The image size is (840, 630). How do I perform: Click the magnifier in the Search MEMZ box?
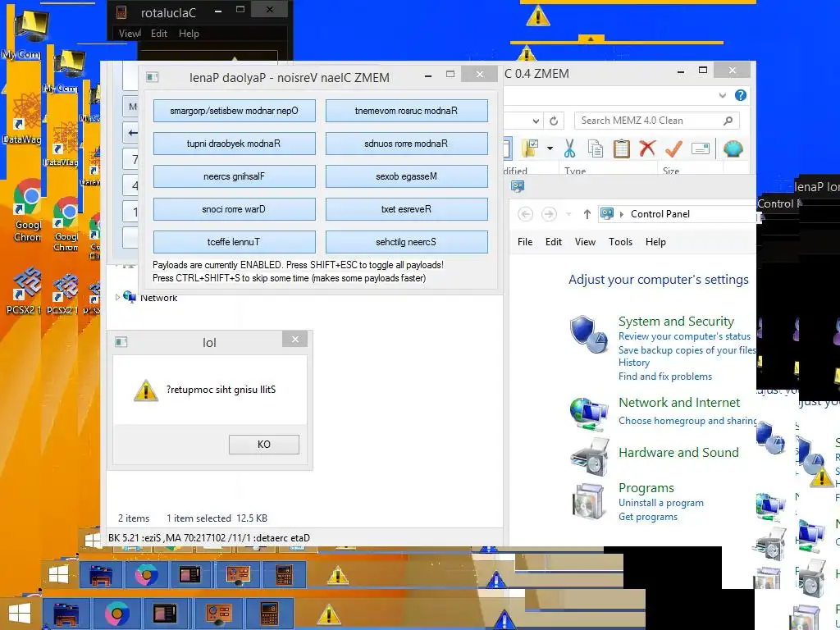728,121
